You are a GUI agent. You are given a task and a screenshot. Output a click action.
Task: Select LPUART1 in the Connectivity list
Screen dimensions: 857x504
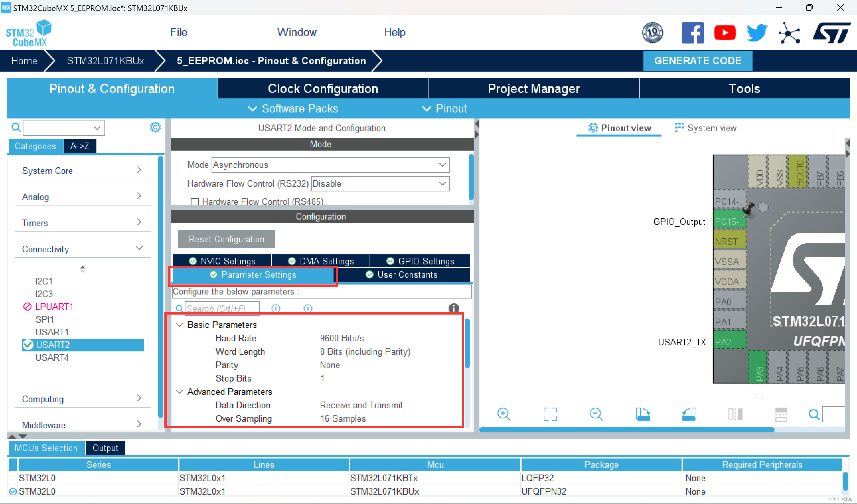[55, 307]
